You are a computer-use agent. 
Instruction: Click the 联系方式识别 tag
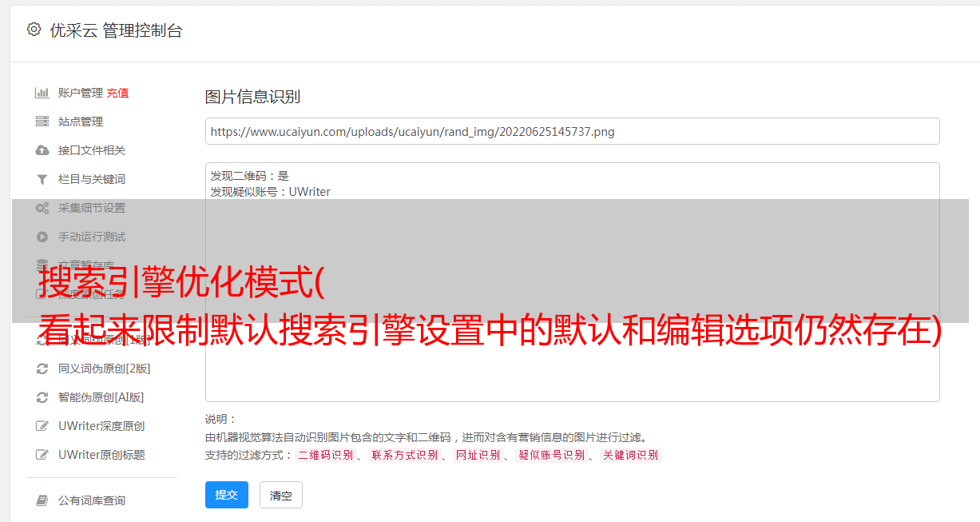[x=405, y=455]
